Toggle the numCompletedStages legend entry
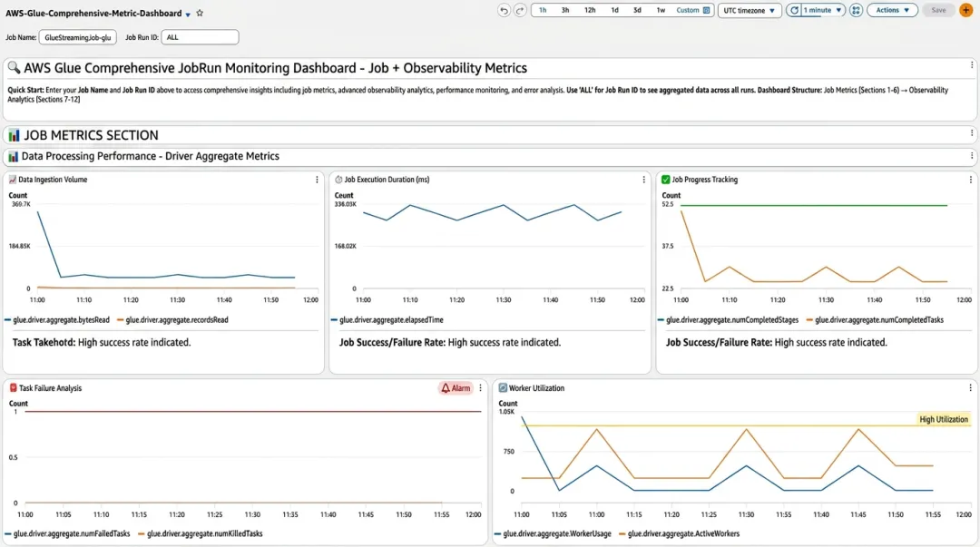Viewport: 980px width, 547px height. 728,320
